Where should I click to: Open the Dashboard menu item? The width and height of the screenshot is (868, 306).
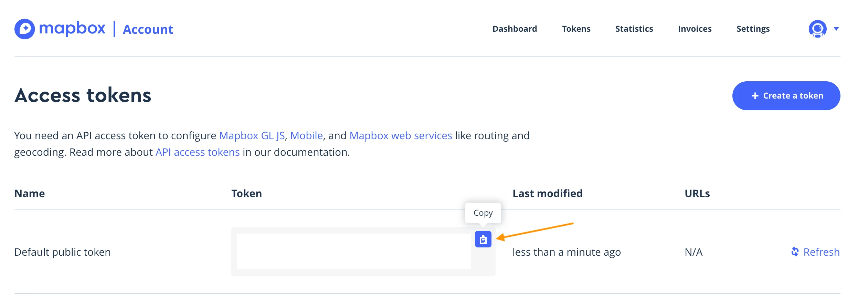pyautogui.click(x=515, y=29)
